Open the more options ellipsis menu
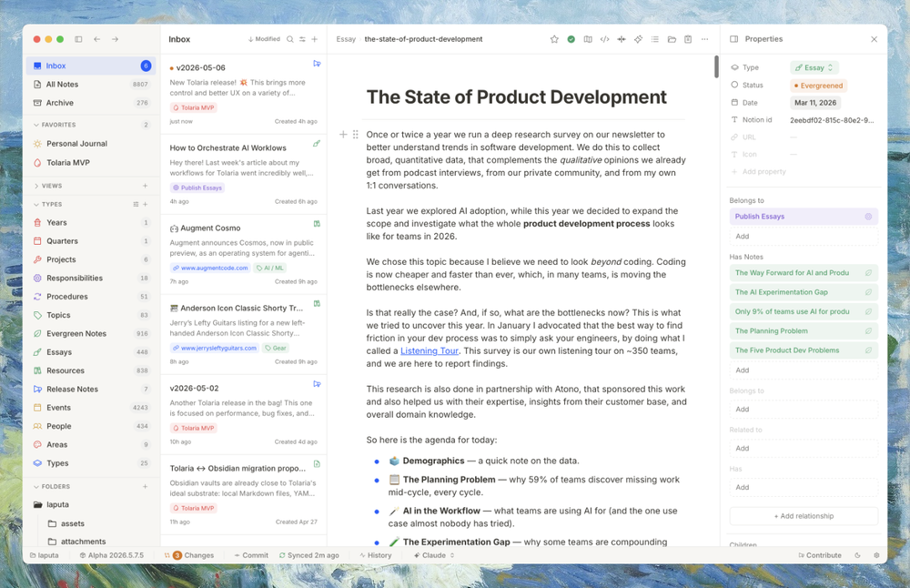Viewport: 910px width, 588px height. point(704,39)
